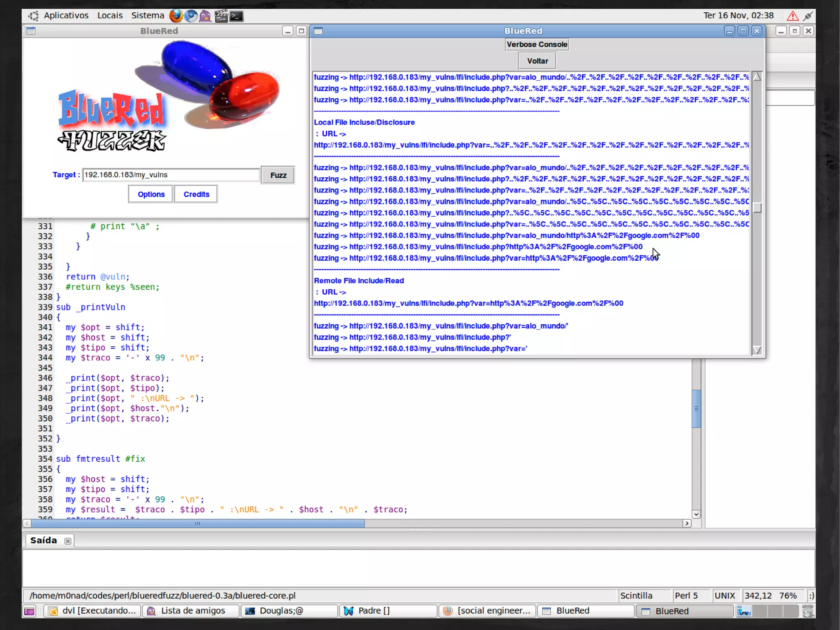This screenshot has width=840, height=630.
Task: Open Pidgin messenger from top panel
Action: pos(205,16)
